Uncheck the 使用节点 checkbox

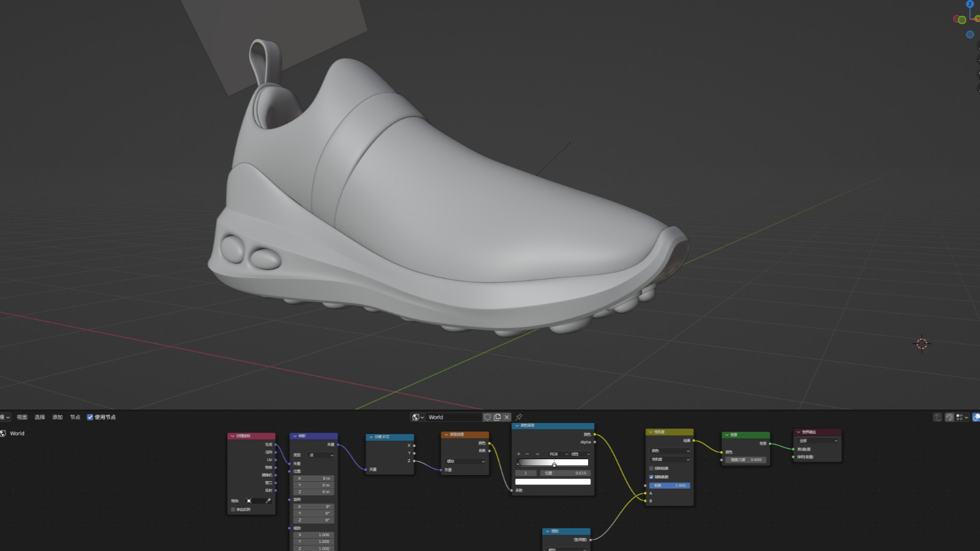pos(90,417)
